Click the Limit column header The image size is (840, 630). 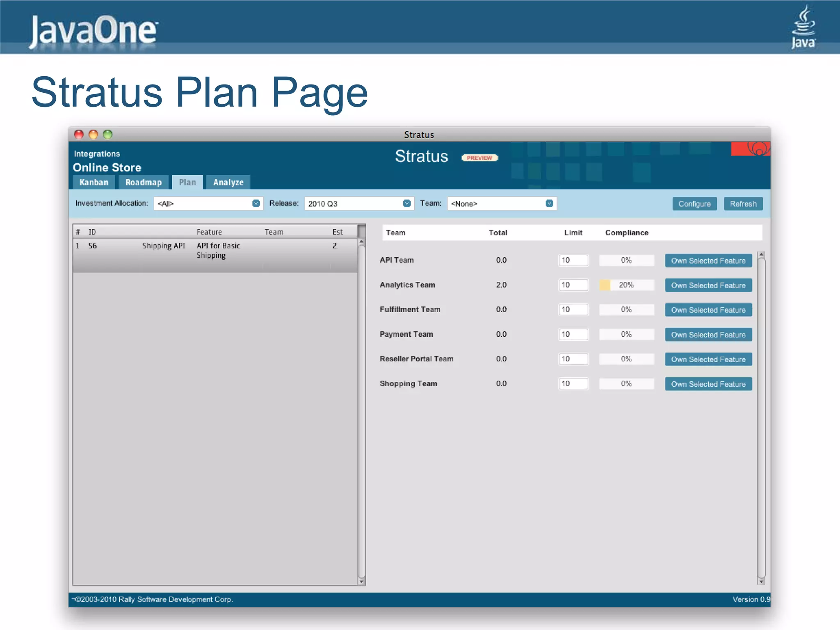[573, 233]
